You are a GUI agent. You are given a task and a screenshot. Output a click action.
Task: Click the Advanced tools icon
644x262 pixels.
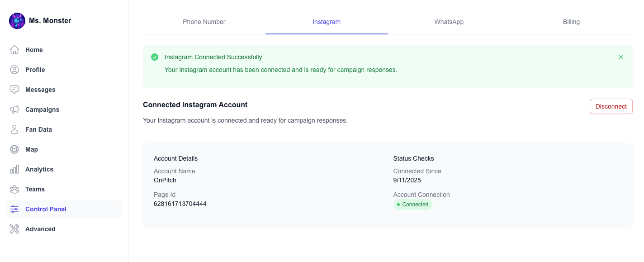[x=14, y=229]
